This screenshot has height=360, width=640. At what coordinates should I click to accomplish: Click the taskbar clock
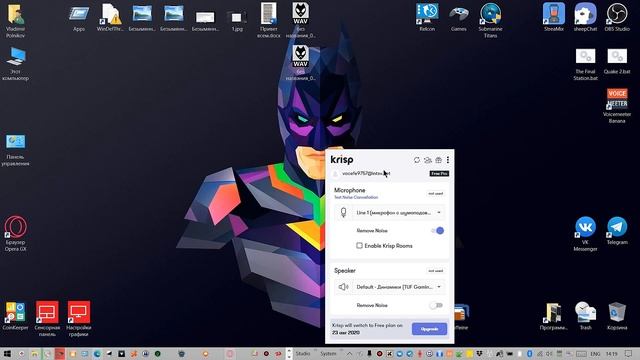click(611, 354)
